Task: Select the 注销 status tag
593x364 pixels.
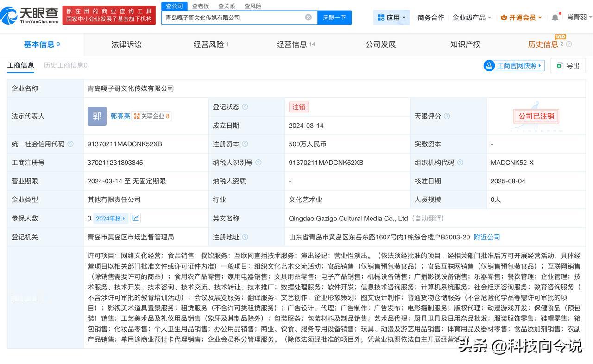Action: [x=299, y=107]
